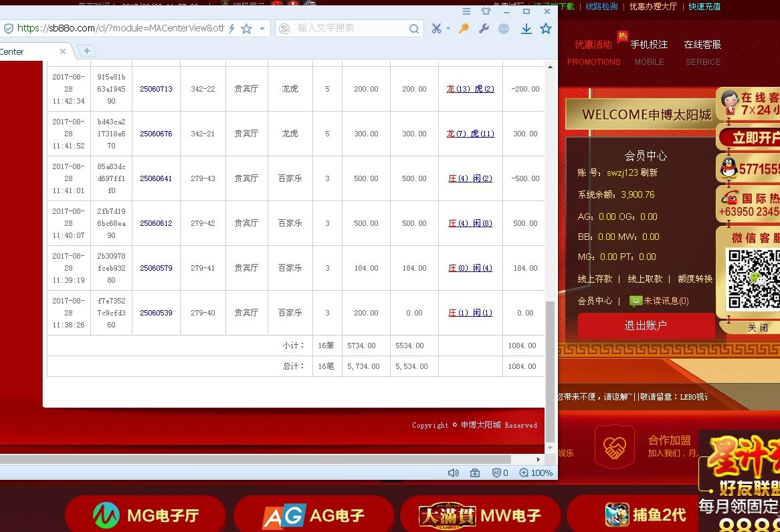Image resolution: width=780 pixels, height=532 pixels.
Task: Open MG电子厅 at the bottom bar
Action: point(144,515)
